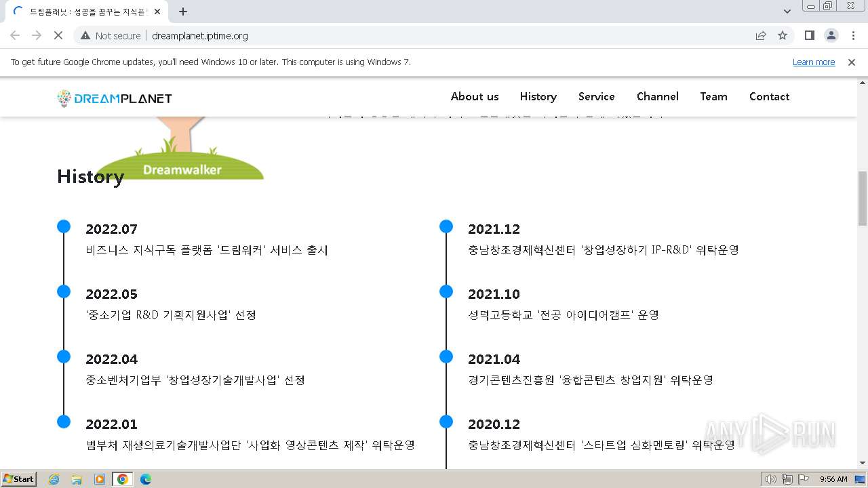
Task: Open a new tab with plus button
Action: pyautogui.click(x=183, y=12)
